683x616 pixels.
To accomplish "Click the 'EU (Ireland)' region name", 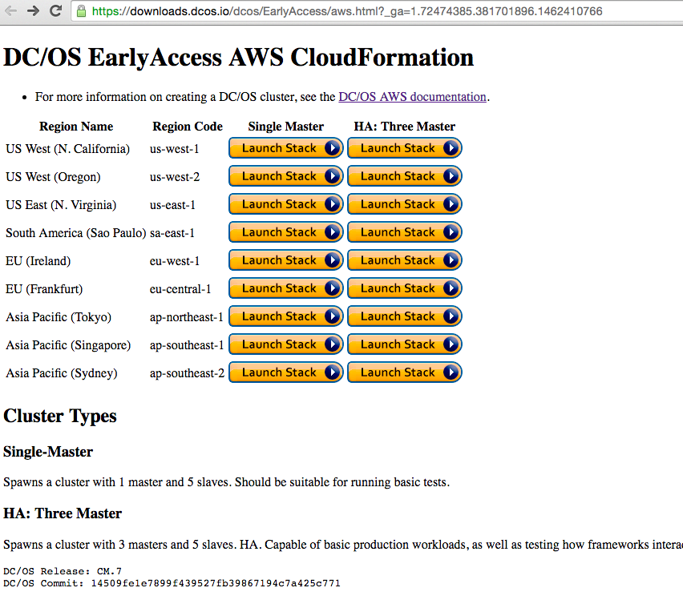I will point(38,261).
